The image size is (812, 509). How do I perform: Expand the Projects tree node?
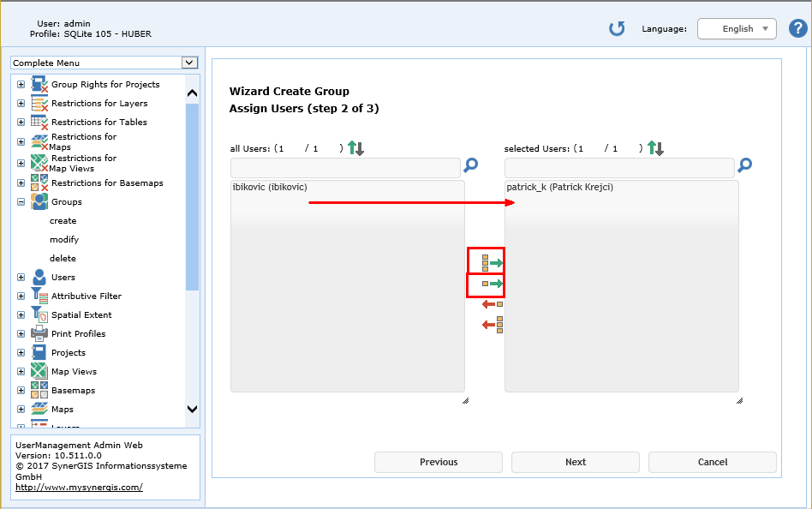tap(20, 352)
